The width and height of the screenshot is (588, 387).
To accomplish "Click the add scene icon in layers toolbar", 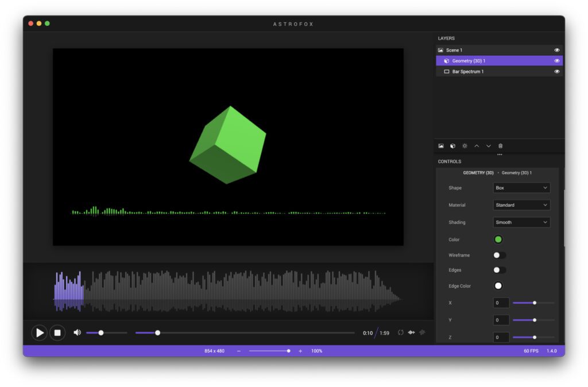I will 441,146.
